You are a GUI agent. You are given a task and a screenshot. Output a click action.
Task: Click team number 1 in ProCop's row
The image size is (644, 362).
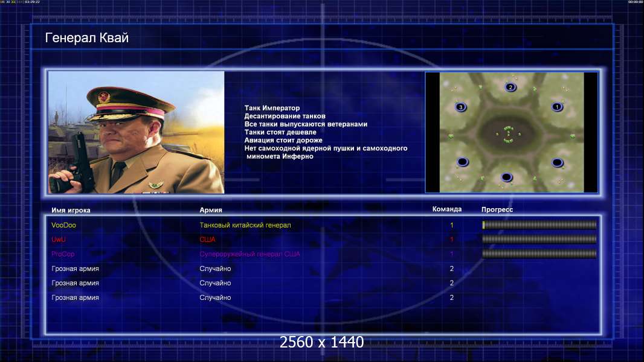click(x=451, y=254)
